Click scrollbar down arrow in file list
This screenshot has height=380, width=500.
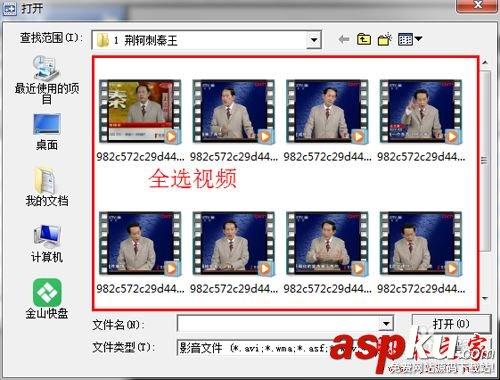485,299
